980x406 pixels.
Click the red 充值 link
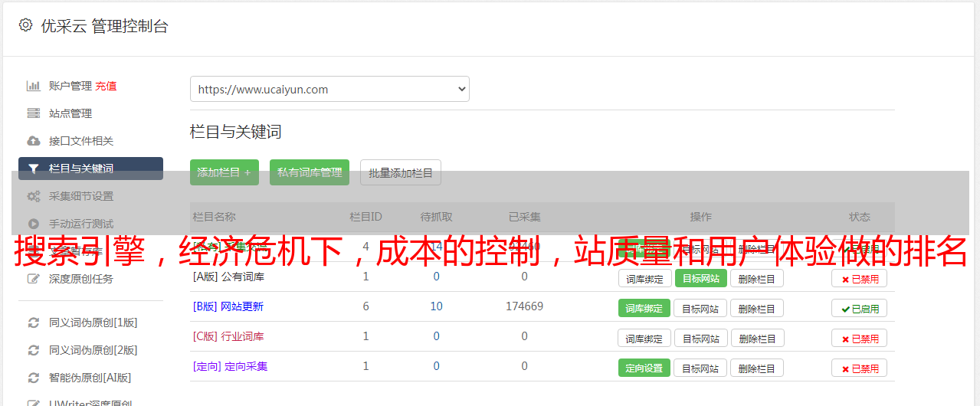(x=107, y=86)
